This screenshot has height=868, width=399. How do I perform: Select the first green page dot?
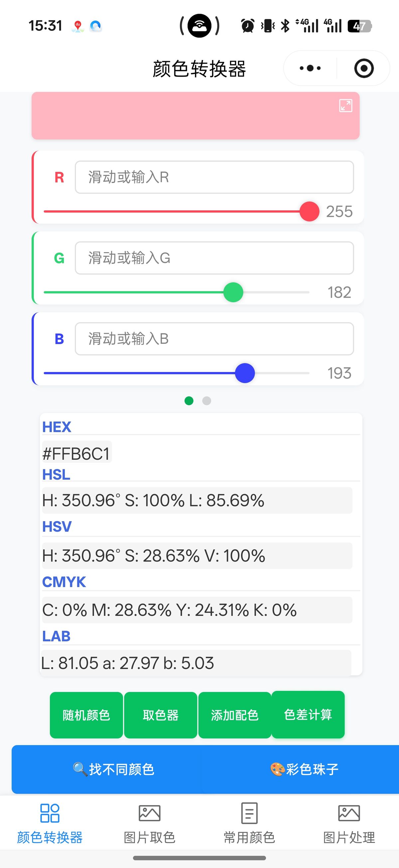(x=189, y=401)
